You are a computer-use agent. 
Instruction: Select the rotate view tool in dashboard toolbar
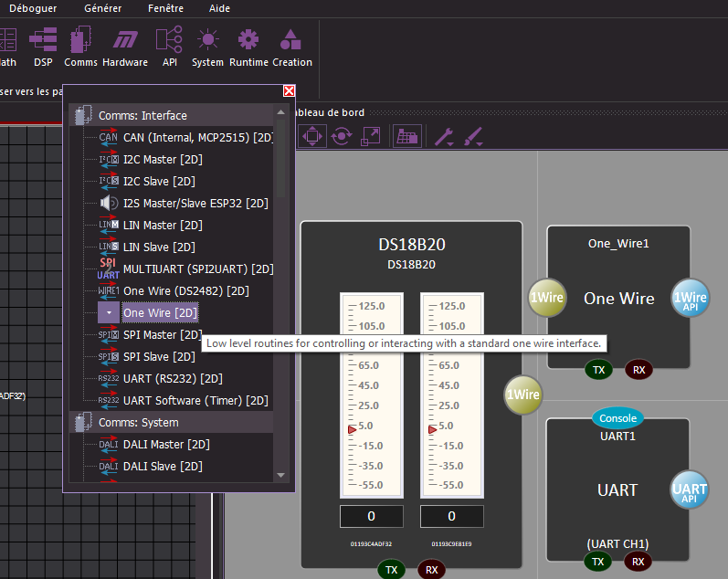point(342,136)
